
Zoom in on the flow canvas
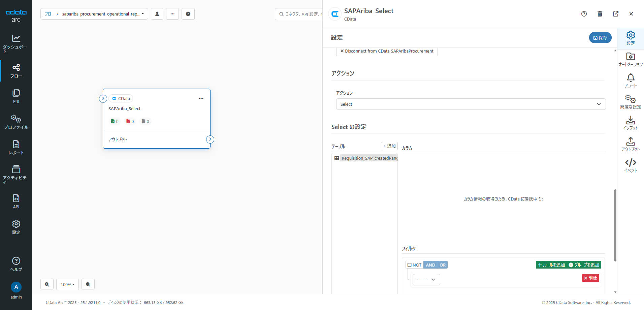pyautogui.click(x=47, y=284)
